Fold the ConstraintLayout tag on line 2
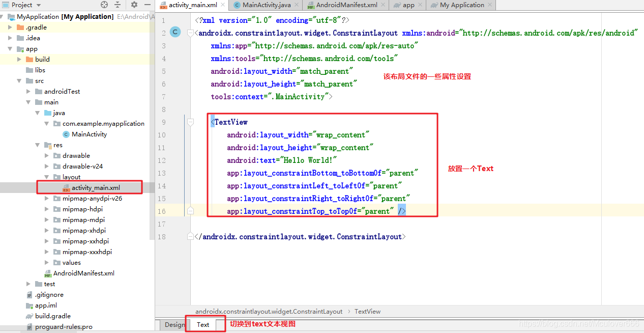 (190, 33)
